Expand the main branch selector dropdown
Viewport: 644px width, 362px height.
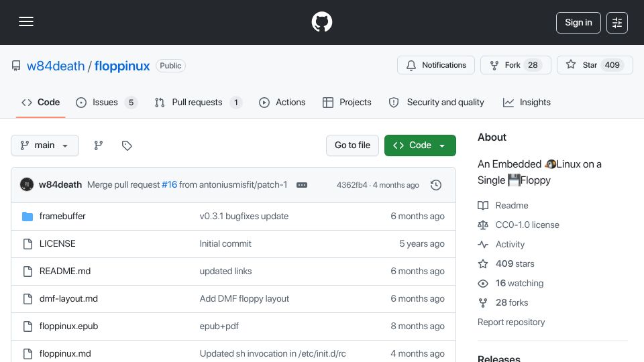(45, 145)
